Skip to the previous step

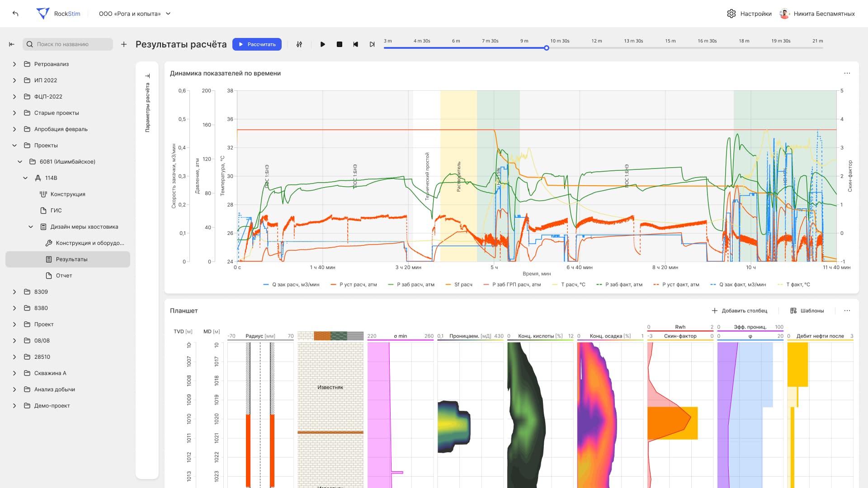(x=356, y=44)
